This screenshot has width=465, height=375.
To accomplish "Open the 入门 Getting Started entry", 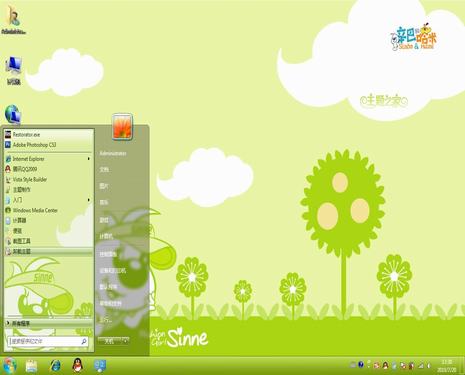I will (x=48, y=200).
